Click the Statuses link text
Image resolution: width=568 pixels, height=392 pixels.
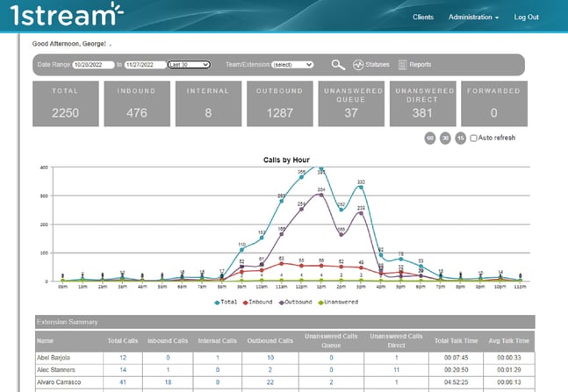tap(377, 65)
